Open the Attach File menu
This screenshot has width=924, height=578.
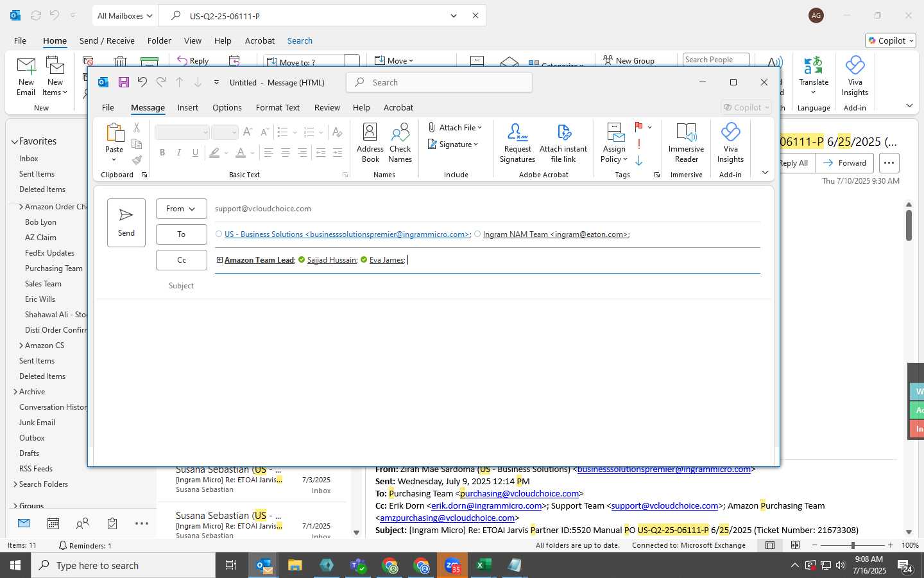tap(455, 128)
